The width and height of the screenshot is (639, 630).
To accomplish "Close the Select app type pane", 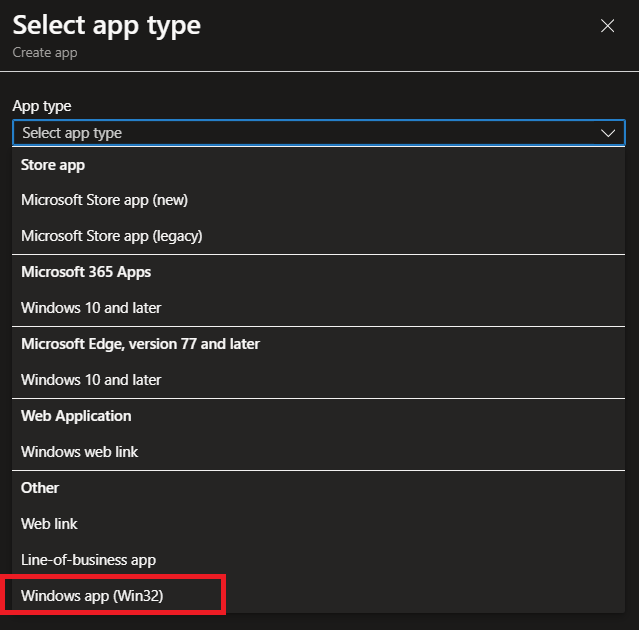I will (x=607, y=26).
